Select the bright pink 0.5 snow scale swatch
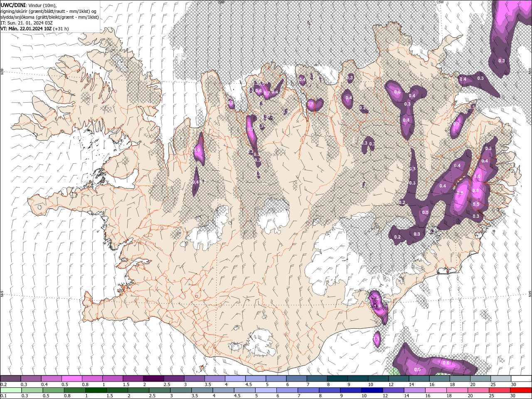Image resolution: width=532 pixels, height=399 pixels. pyautogui.click(x=72, y=378)
